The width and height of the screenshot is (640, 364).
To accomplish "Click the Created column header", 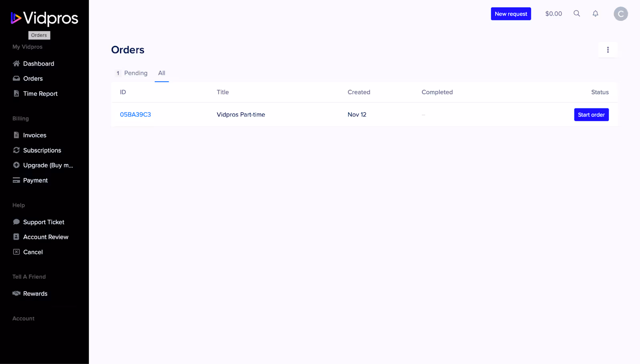I will coord(359,92).
